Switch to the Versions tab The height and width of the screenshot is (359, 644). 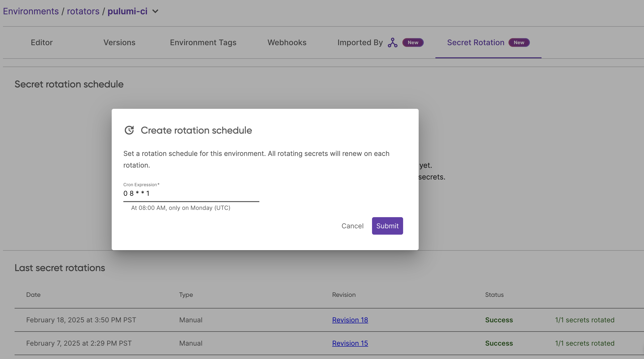tap(119, 42)
